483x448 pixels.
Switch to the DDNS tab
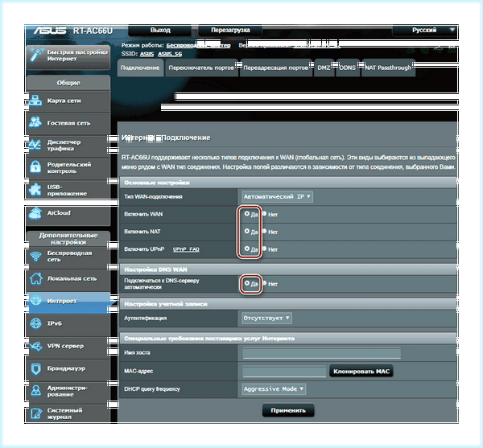[x=348, y=68]
